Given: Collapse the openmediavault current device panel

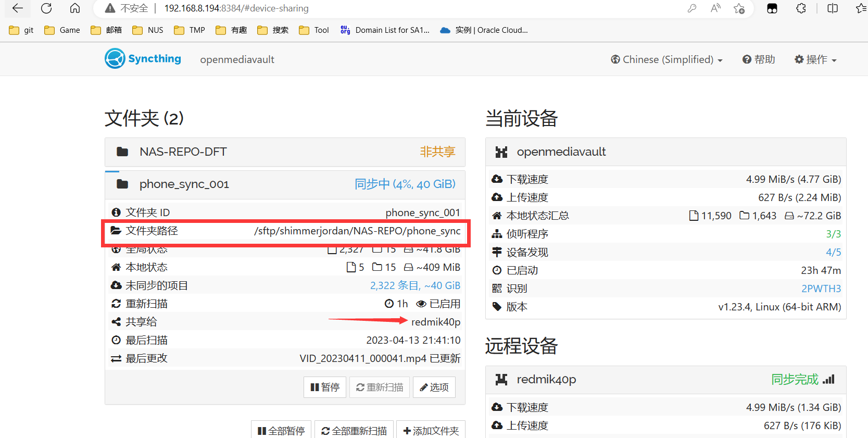Looking at the screenshot, I should (x=665, y=152).
